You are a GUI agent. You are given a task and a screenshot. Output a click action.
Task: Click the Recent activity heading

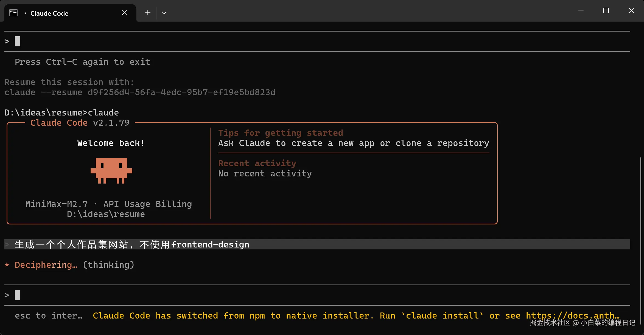pyautogui.click(x=257, y=164)
